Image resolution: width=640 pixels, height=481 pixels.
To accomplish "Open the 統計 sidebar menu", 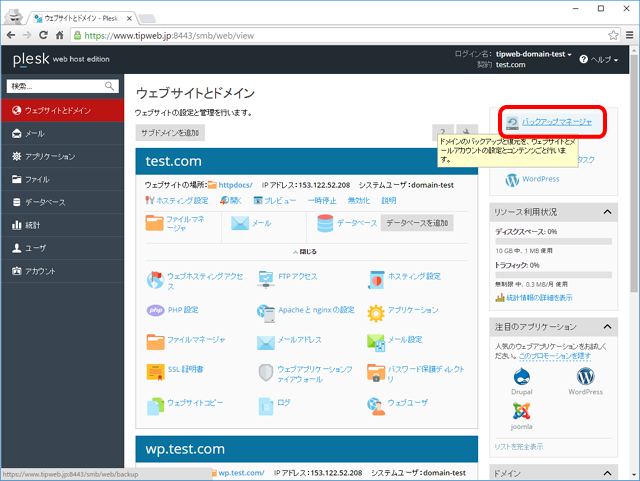I will pos(62,225).
